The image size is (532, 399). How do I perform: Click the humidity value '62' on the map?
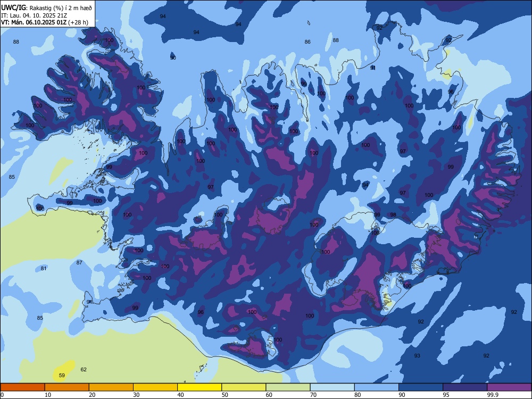(84, 370)
